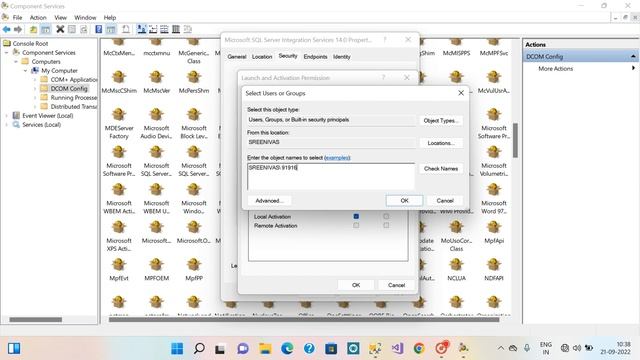Viewport: 640px width, 360px height.
Task: Select the McMISPPS component icon
Action: 456,48
